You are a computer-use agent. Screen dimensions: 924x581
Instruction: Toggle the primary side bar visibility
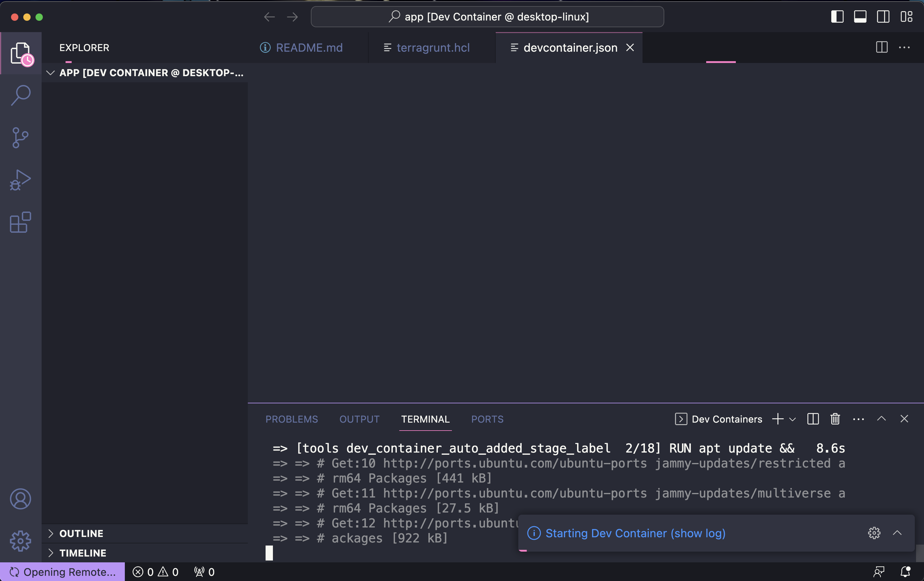pyautogui.click(x=837, y=17)
